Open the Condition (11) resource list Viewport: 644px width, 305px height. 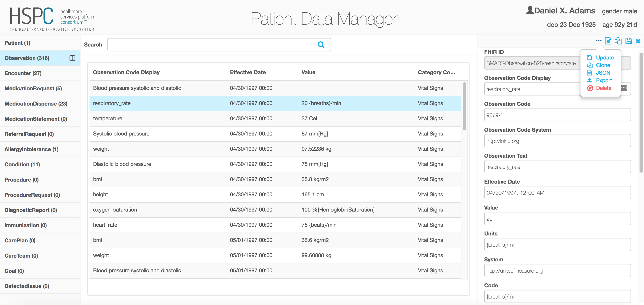(x=22, y=164)
